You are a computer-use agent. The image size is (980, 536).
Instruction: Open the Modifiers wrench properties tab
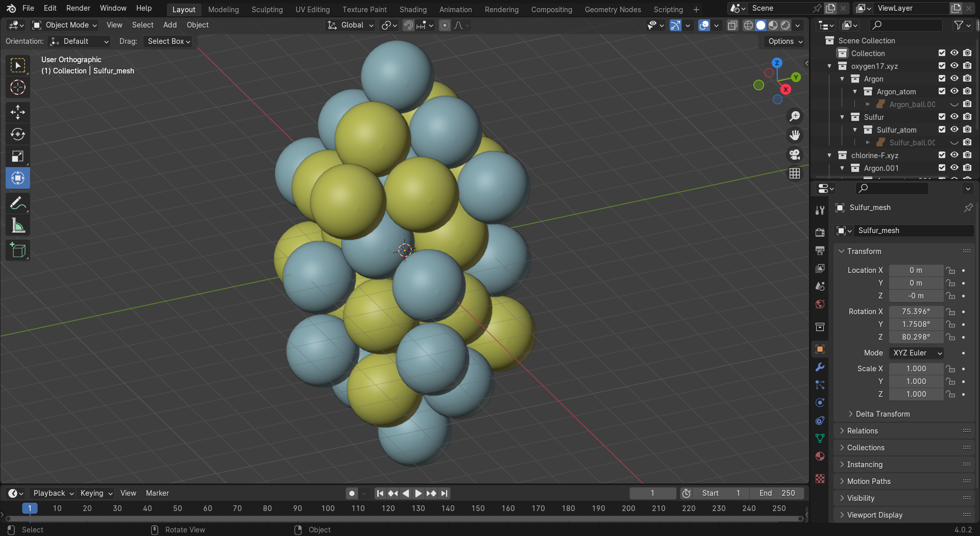[x=820, y=367]
